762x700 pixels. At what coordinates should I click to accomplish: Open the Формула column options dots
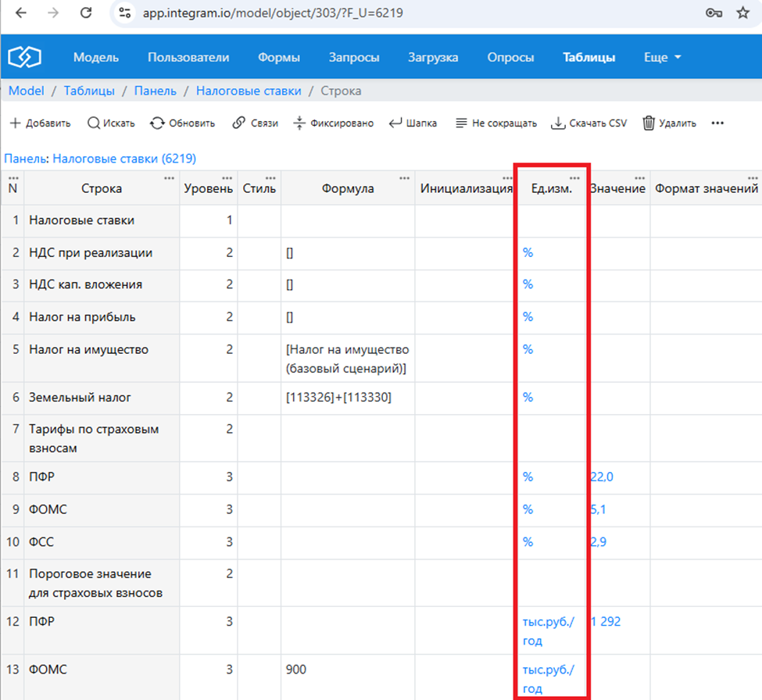404,178
